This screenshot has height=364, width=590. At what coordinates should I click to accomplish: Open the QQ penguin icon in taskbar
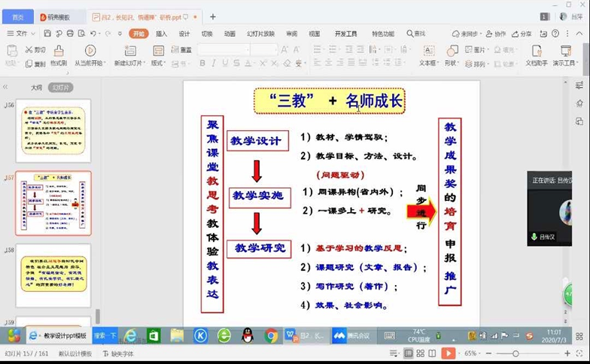point(248,335)
